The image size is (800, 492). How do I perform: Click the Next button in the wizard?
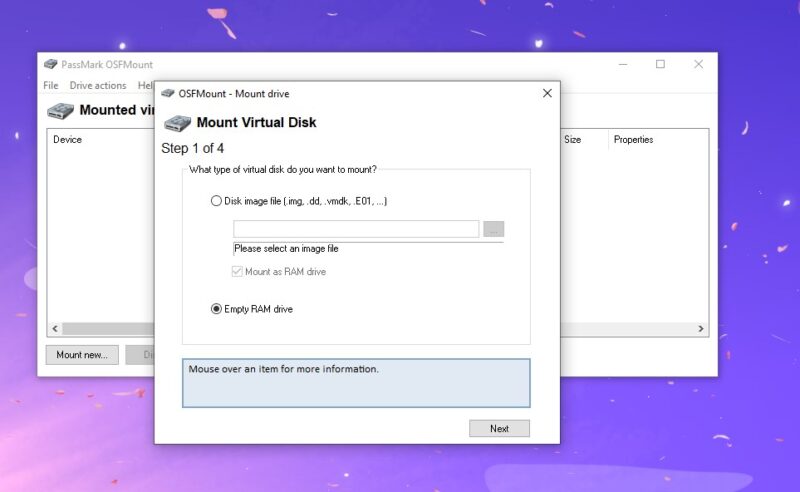pyautogui.click(x=499, y=429)
